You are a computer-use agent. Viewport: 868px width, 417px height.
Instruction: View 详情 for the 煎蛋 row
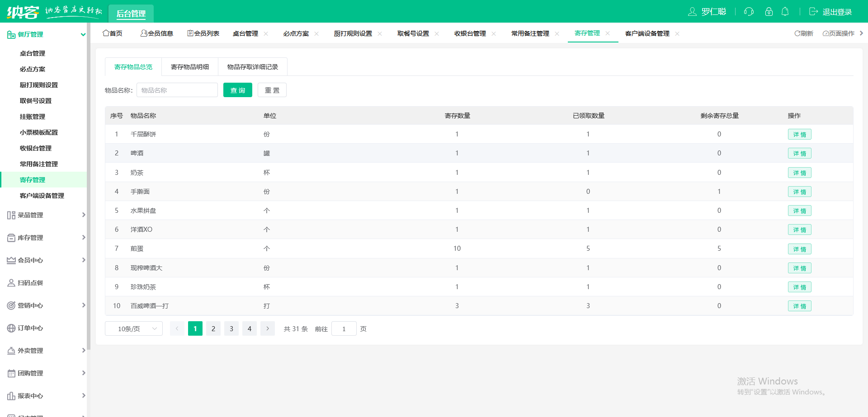[x=799, y=249]
